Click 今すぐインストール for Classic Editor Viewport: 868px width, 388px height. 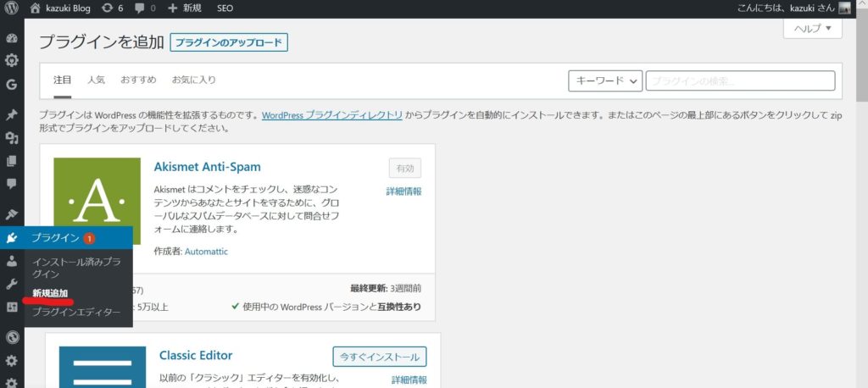click(x=380, y=357)
